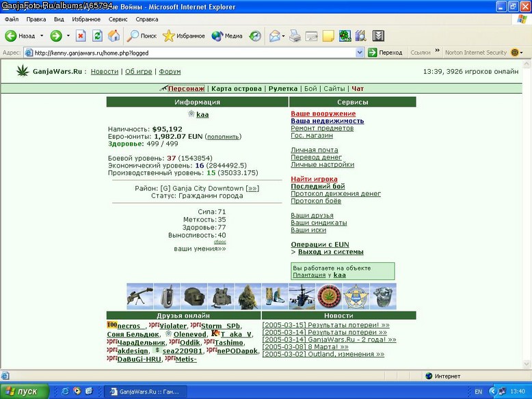
Task: Open the Поиск search pane
Action: [142, 36]
